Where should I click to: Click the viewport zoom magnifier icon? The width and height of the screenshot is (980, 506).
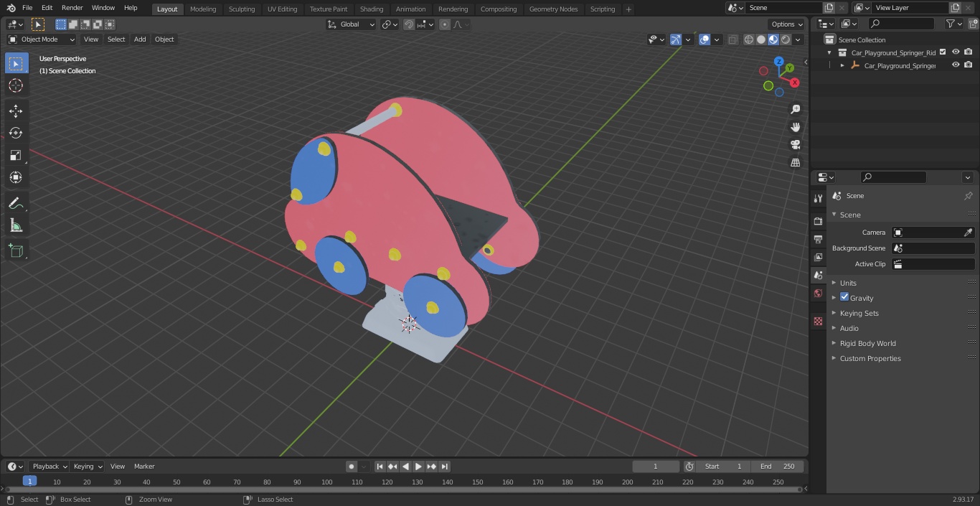pyautogui.click(x=795, y=109)
